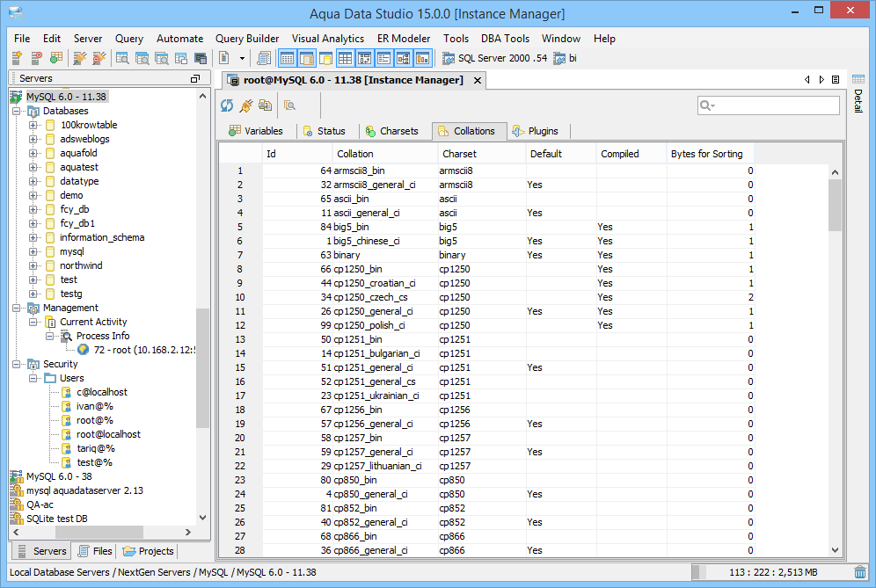Close the root@MySQL Instance Manager tab

pos(478,80)
